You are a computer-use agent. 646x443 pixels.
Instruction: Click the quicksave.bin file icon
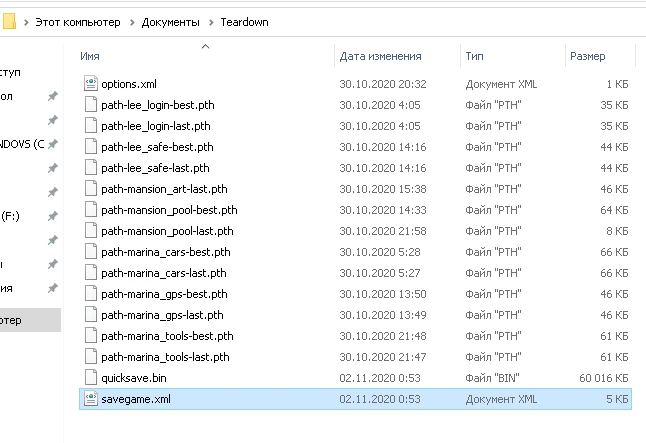point(91,377)
